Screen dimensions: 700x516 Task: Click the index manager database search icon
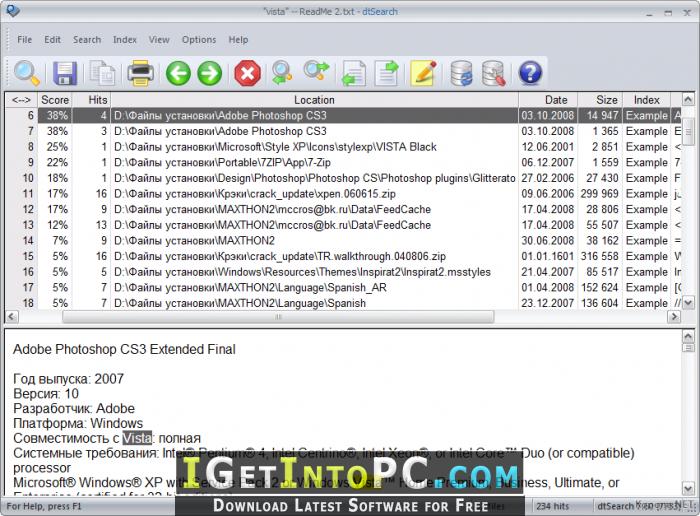[x=494, y=73]
